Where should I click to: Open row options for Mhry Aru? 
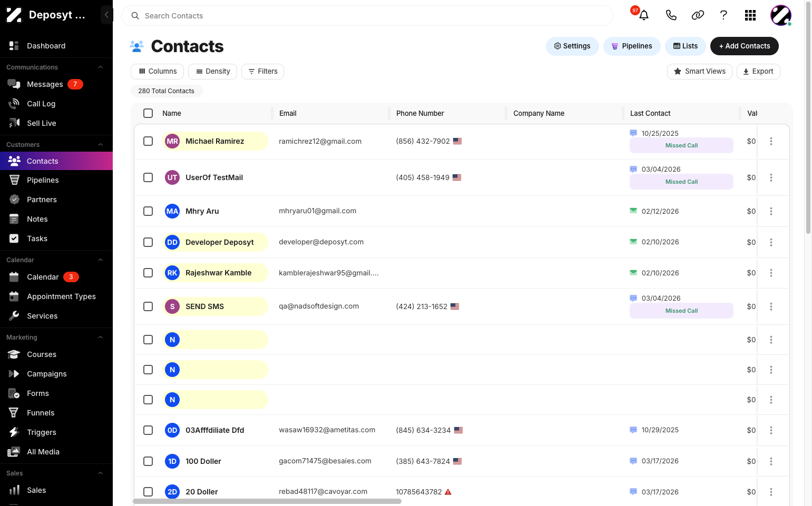[x=771, y=211]
